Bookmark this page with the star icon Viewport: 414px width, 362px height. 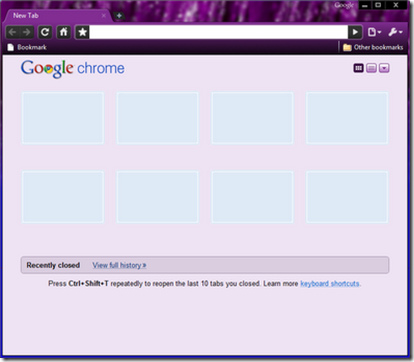click(x=82, y=32)
